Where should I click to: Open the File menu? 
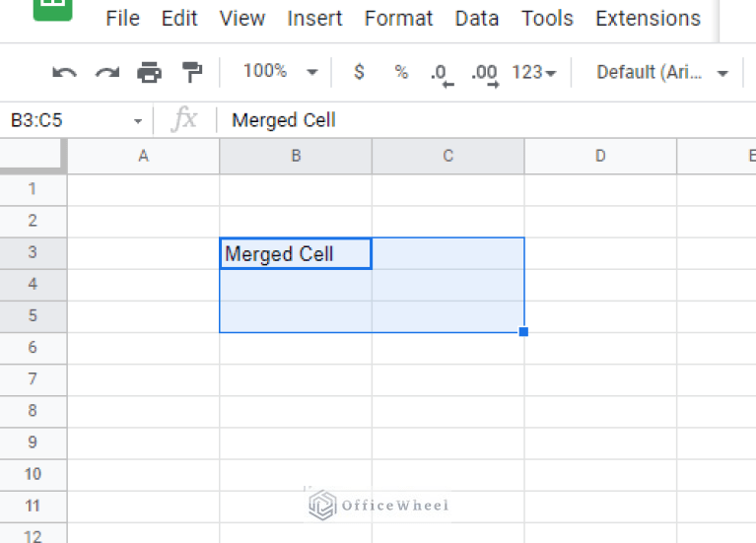[x=122, y=19]
